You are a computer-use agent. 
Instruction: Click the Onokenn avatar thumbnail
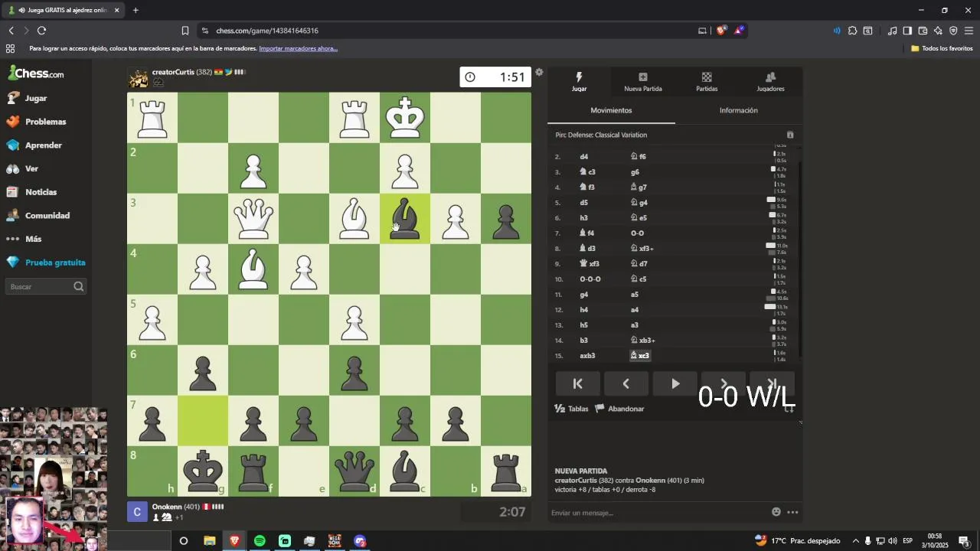click(x=137, y=512)
